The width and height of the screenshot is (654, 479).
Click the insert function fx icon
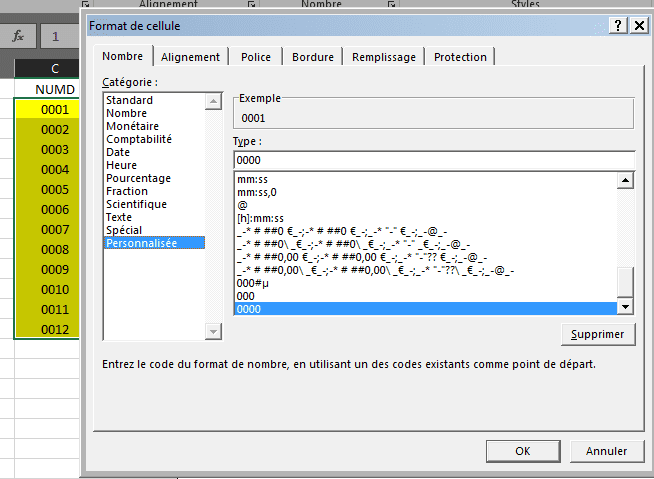click(18, 36)
